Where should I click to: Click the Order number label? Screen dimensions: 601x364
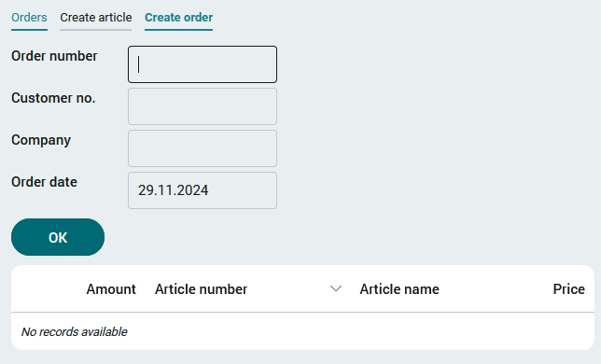(x=54, y=56)
